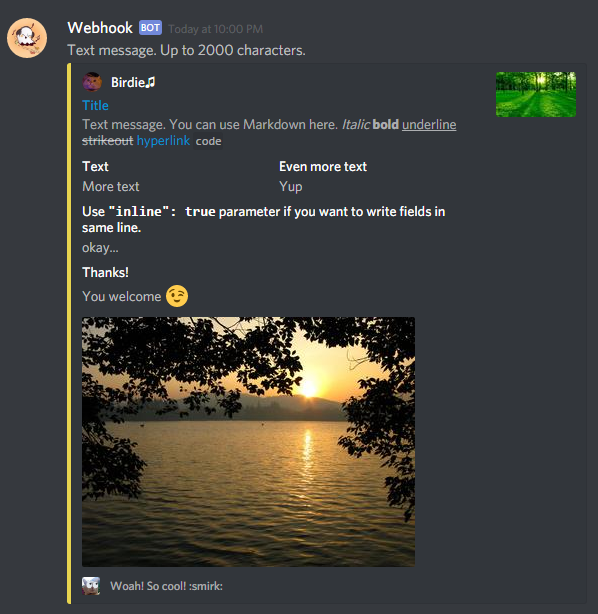
Task: Click the Thanks! field heading
Action: [105, 273]
